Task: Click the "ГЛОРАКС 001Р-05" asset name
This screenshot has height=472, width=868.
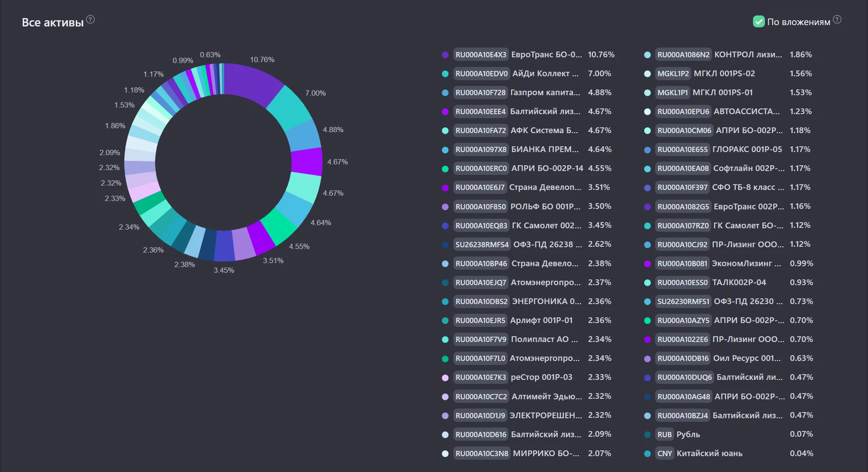Action: [x=747, y=149]
